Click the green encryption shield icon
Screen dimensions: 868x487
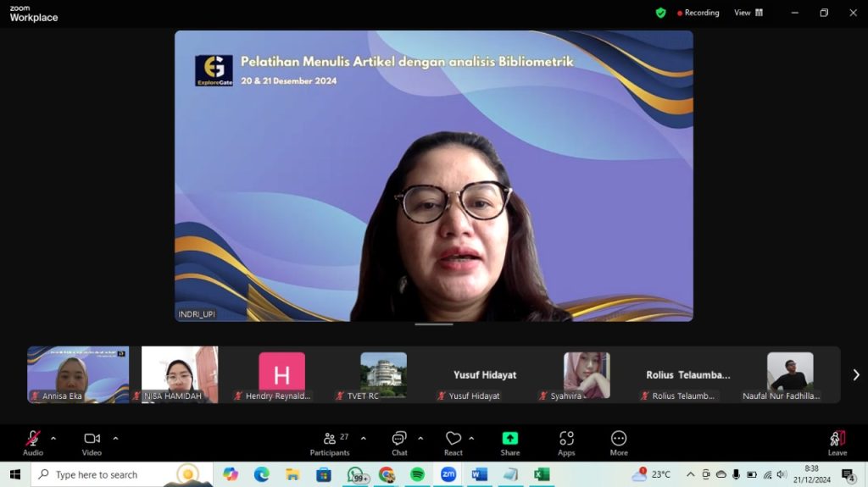tap(661, 13)
